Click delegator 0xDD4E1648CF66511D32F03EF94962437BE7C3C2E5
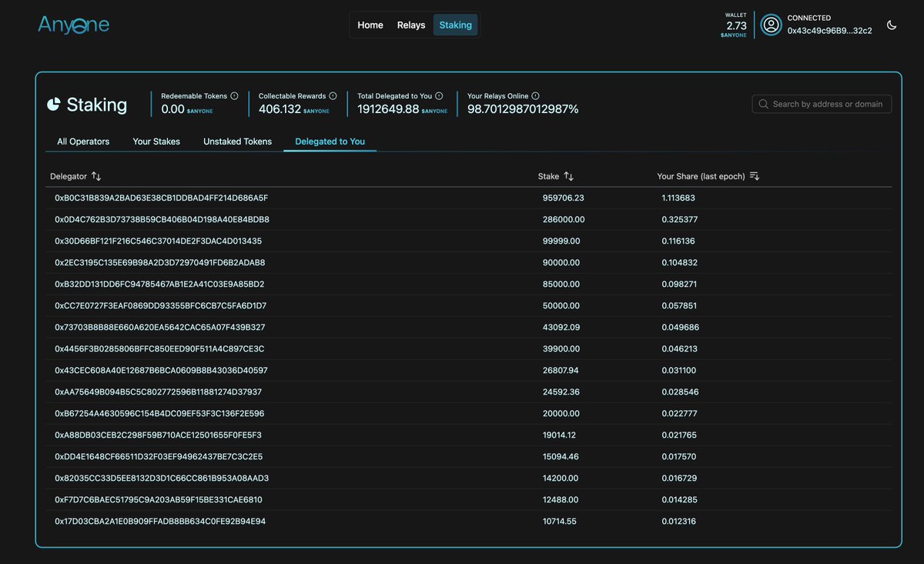This screenshot has width=924, height=564. 159,456
